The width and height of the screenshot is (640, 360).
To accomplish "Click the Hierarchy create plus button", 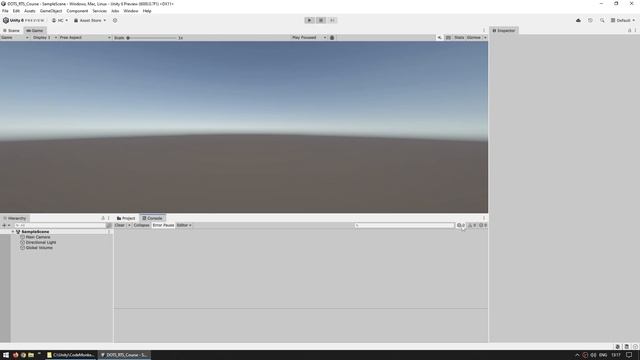I will point(6,225).
